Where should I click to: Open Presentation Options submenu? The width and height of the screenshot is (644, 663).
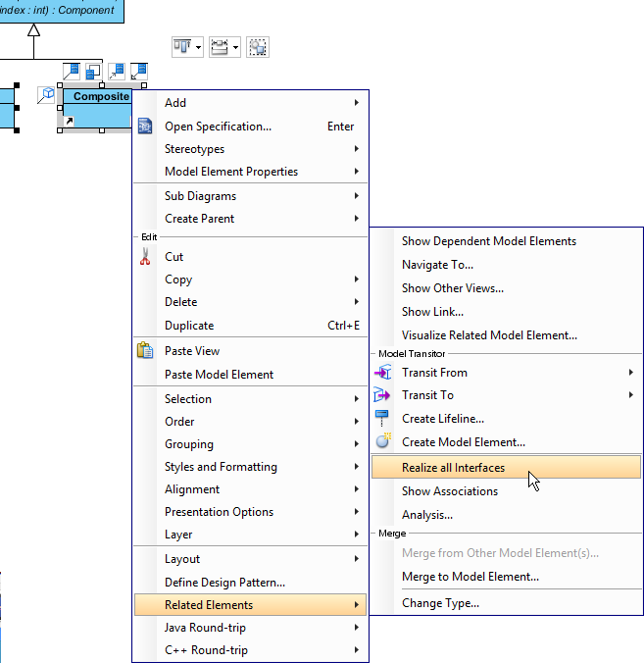pos(250,512)
